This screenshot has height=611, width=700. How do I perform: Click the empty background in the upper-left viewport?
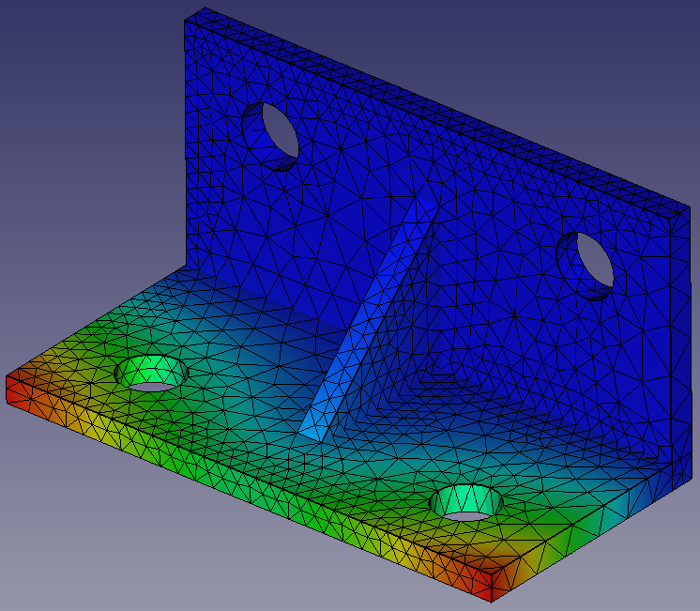(x=75, y=94)
